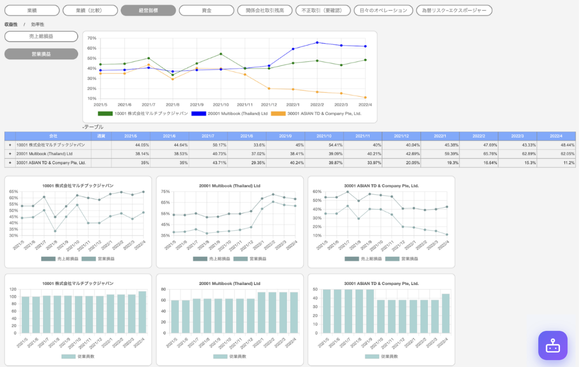Image resolution: width=580 pixels, height=367 pixels.
Task: Toggle 従業員数 legend icon in 30001 bar chart
Action: [372, 356]
